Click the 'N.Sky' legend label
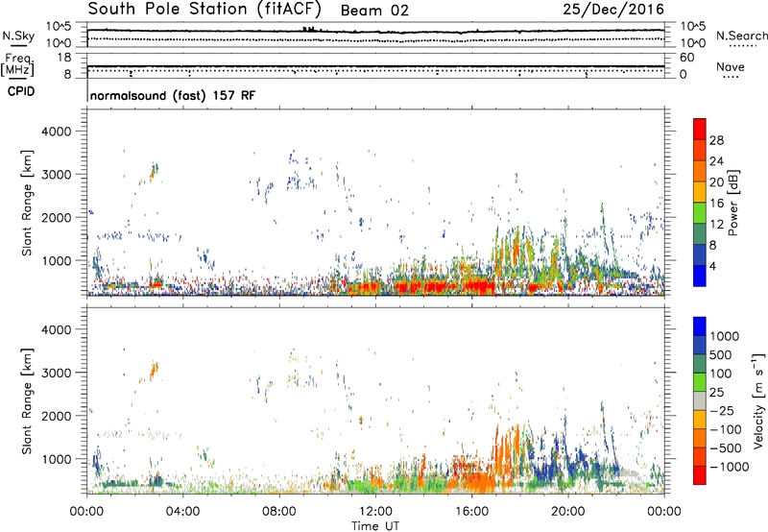768x532 pixels. [x=18, y=36]
